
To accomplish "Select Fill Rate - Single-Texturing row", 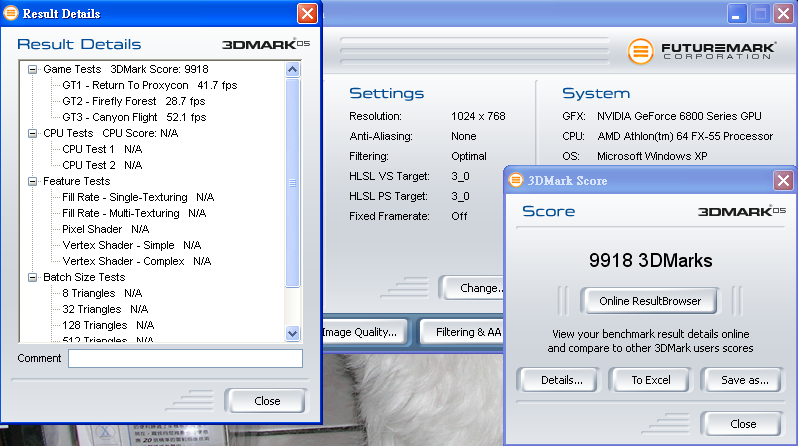I will tap(138, 197).
